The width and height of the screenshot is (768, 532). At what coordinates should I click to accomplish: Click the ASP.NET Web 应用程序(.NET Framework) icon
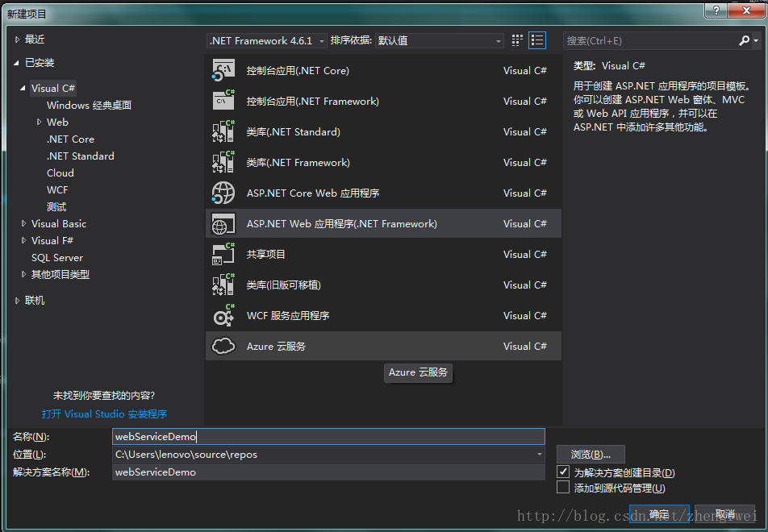tap(223, 223)
